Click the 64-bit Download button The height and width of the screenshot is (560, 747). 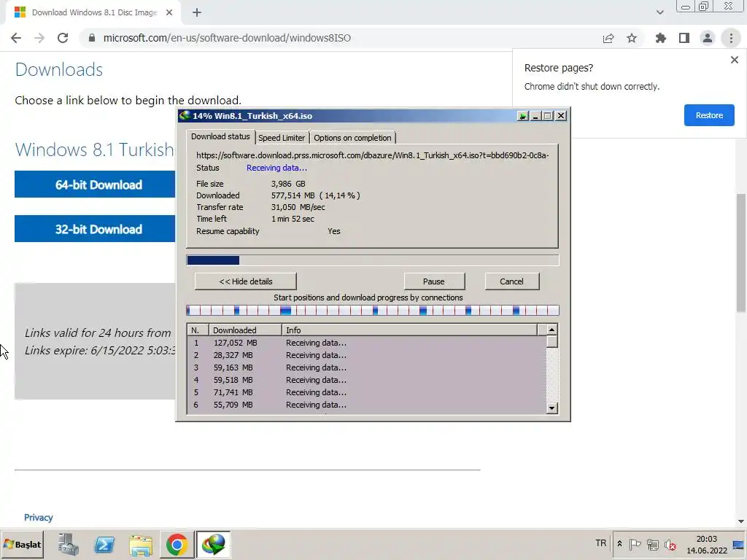95,184
